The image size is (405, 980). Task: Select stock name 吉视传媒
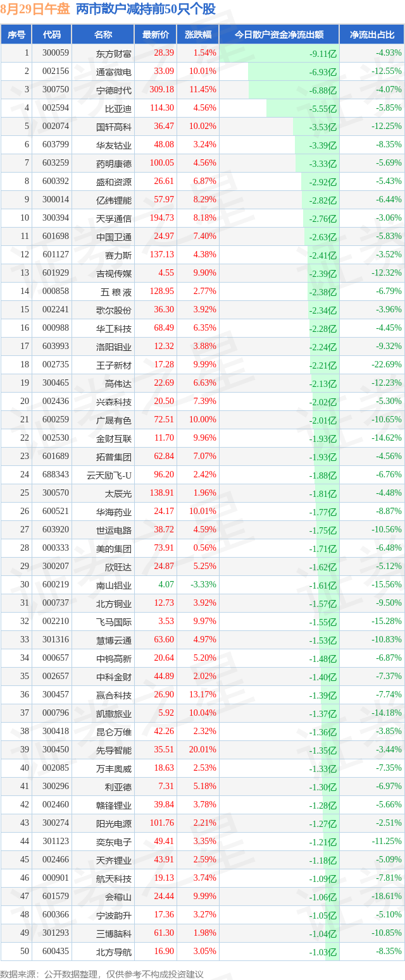pyautogui.click(x=114, y=273)
